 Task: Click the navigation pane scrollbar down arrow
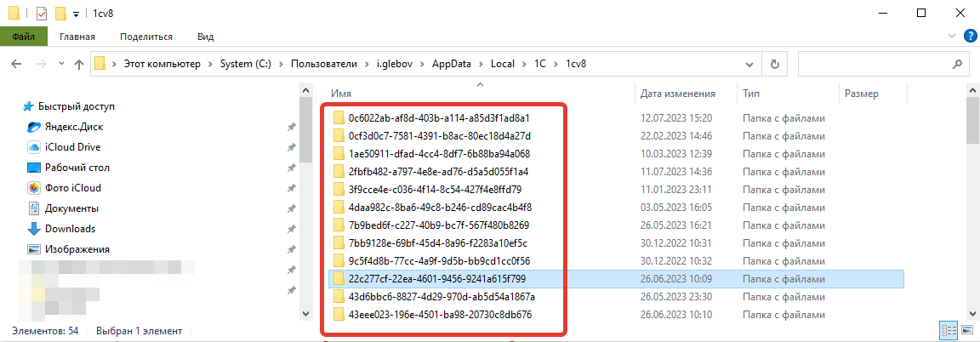click(x=305, y=313)
